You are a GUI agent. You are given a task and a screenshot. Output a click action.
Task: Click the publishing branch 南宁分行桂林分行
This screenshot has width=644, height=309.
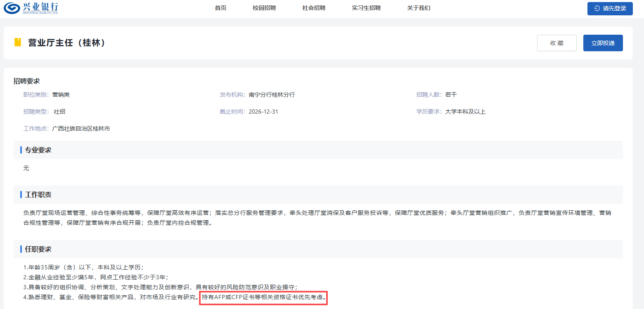pyautogui.click(x=272, y=95)
